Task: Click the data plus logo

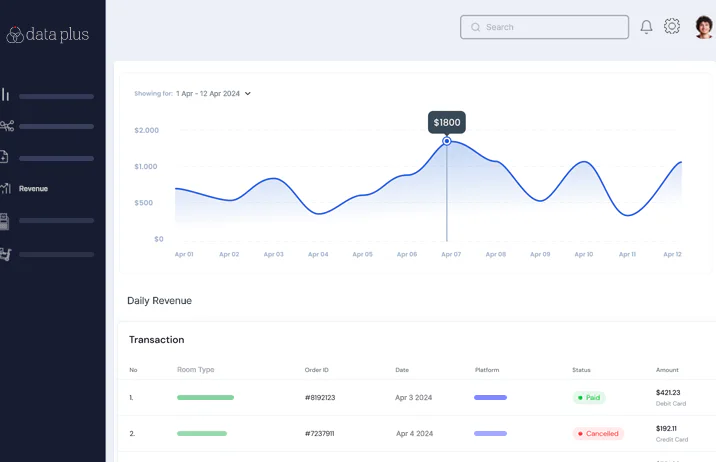Action: click(47, 35)
